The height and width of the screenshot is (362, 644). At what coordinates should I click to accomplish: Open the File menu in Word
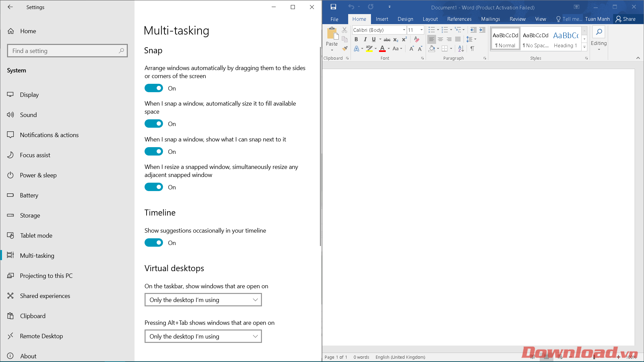click(x=334, y=19)
